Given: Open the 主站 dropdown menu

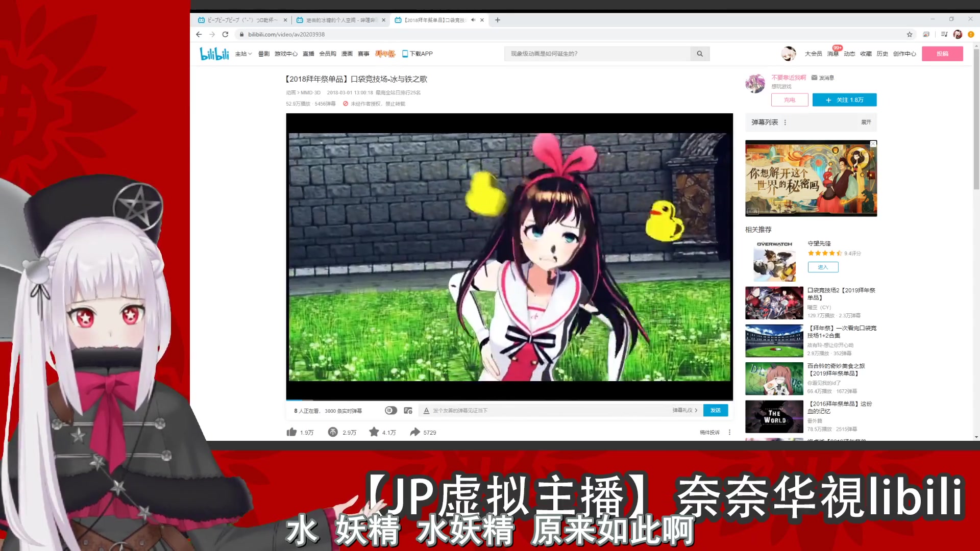Looking at the screenshot, I should click(243, 54).
